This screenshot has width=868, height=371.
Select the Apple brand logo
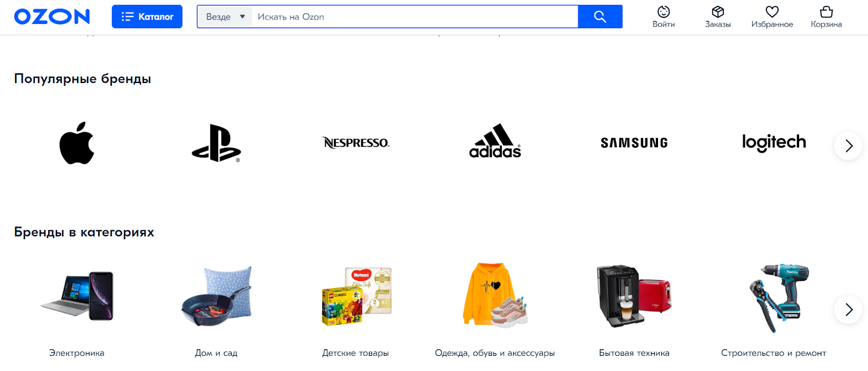click(77, 143)
